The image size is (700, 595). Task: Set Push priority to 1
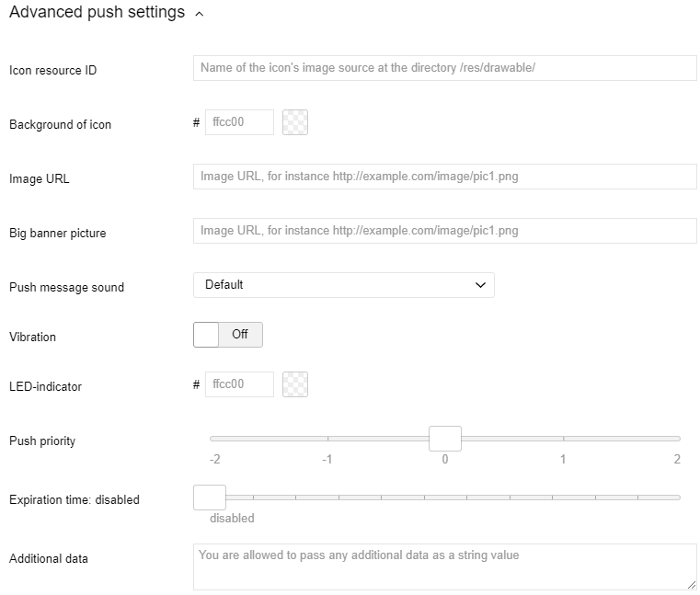pos(563,439)
